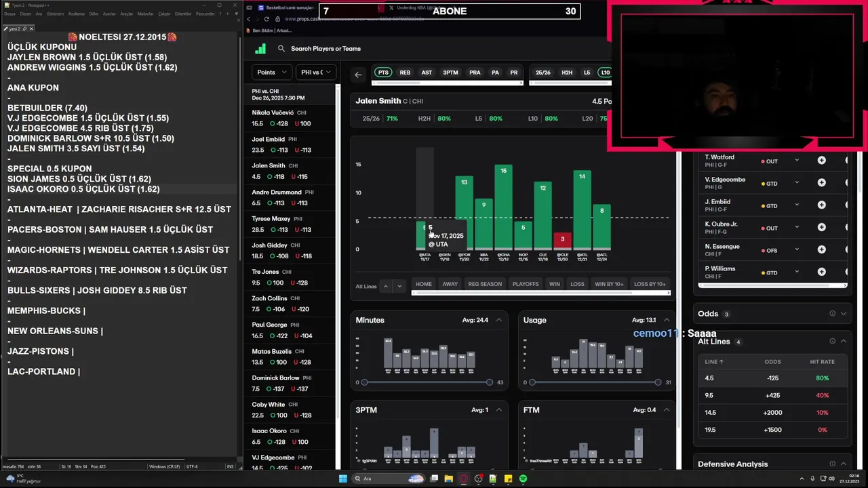Add V. Edgecombe with the plus icon
The width and height of the screenshot is (868, 488).
[821, 183]
